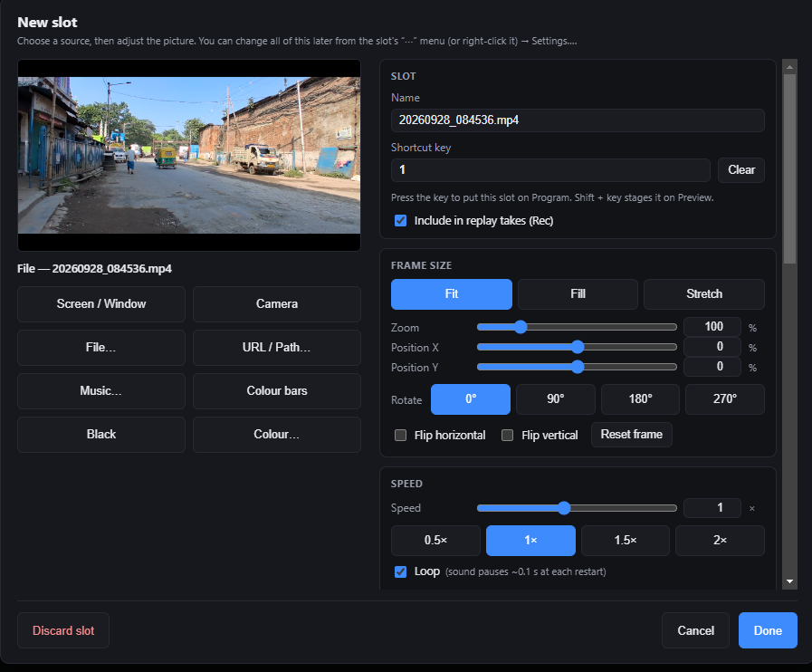Click the Position Y value box
This screenshot has height=672, width=812.
tap(712, 367)
